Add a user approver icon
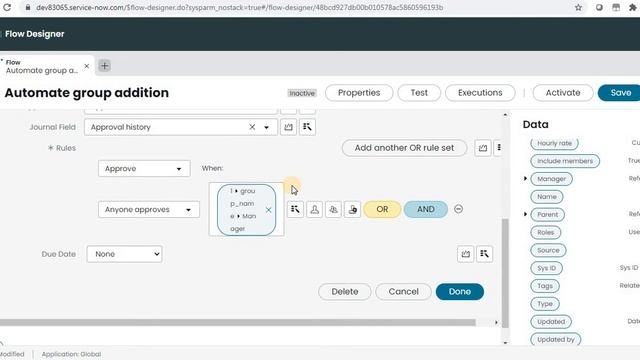The image size is (640, 360). coord(314,209)
